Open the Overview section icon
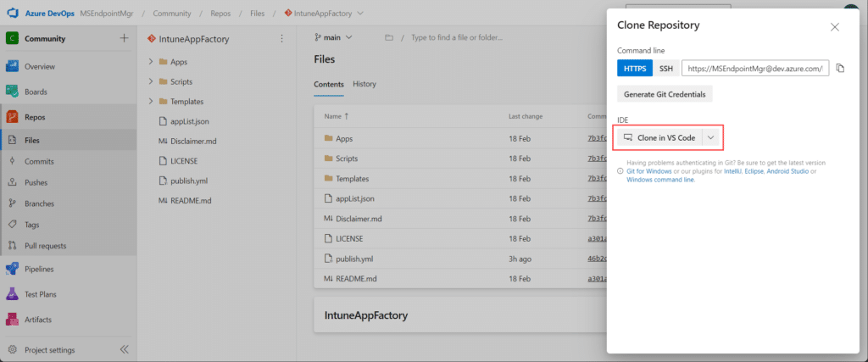 tap(13, 66)
